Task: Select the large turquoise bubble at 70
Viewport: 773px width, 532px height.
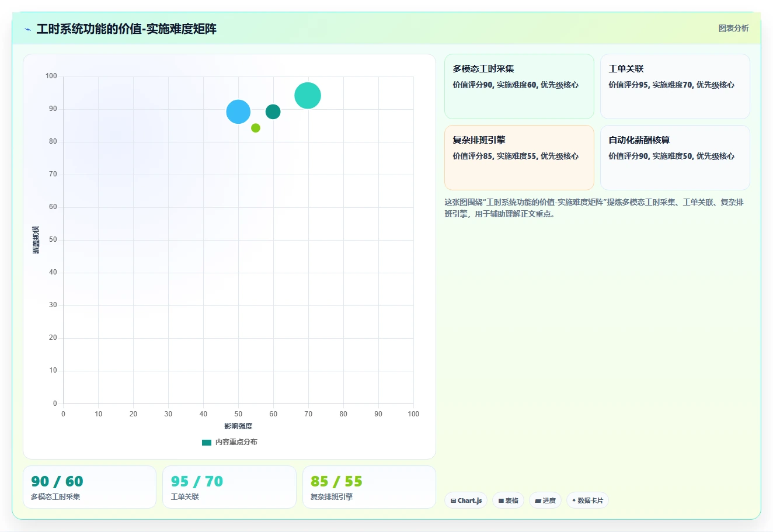Action: point(308,96)
